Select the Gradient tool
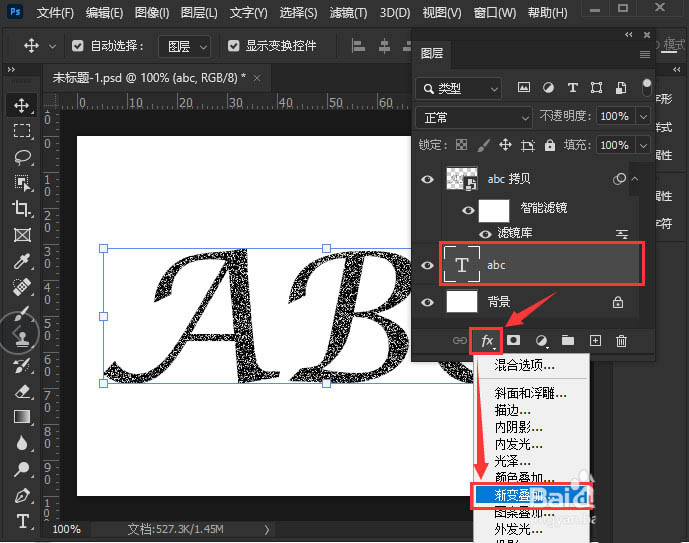The height and width of the screenshot is (543, 689). (22, 417)
